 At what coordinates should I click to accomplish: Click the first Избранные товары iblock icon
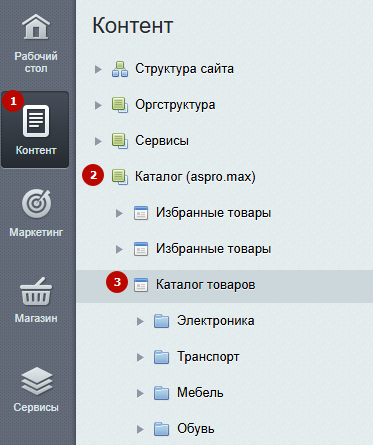point(141,213)
